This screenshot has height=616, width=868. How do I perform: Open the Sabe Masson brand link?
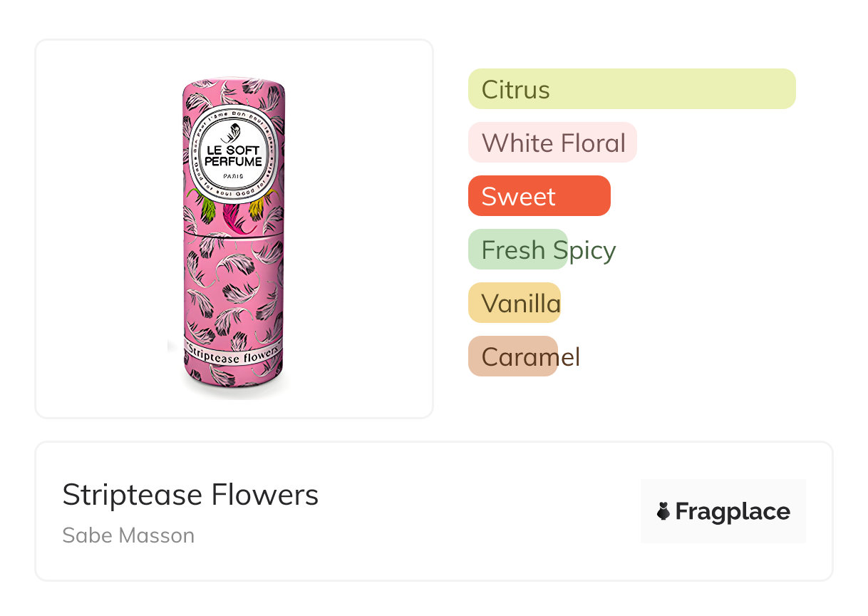pyautogui.click(x=128, y=535)
